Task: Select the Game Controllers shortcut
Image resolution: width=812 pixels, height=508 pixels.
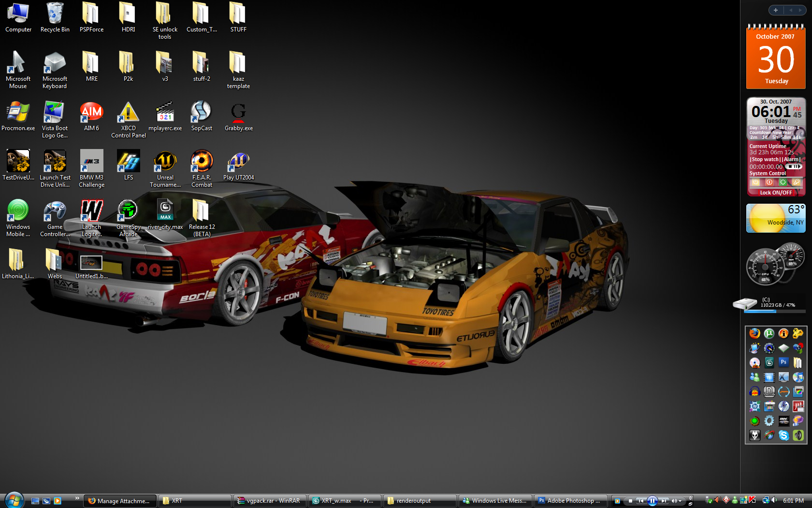Action: coord(55,218)
